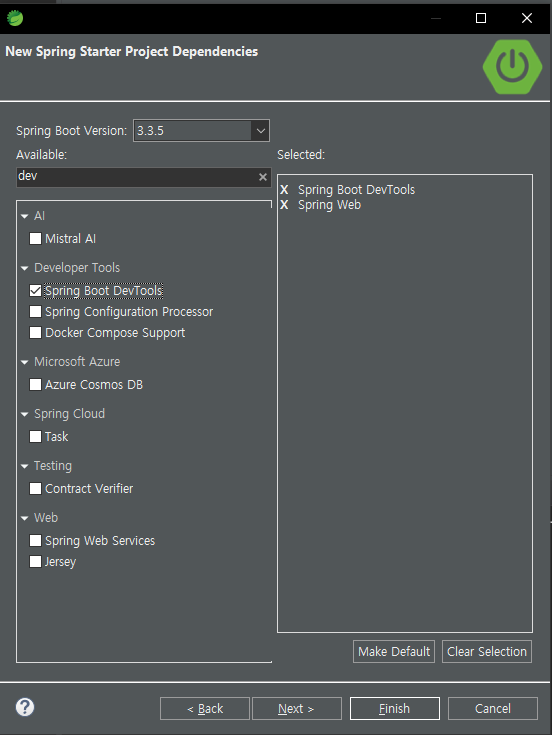Click the Azure Cosmos DB label

(94, 385)
